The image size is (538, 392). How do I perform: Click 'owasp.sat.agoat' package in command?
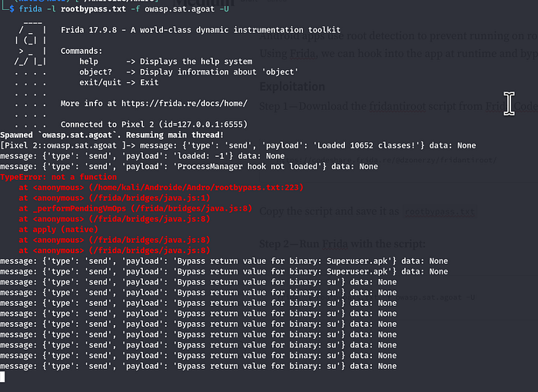pyautogui.click(x=179, y=8)
